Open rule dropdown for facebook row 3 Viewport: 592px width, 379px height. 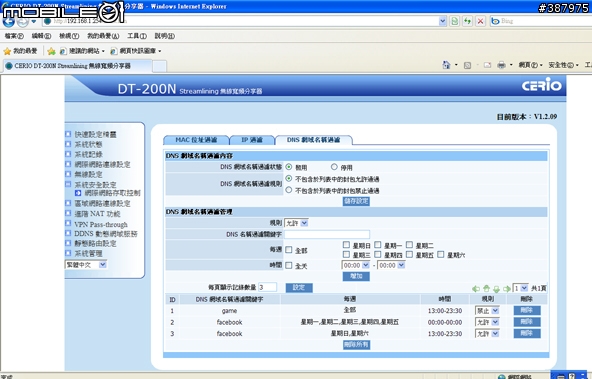[487, 334]
